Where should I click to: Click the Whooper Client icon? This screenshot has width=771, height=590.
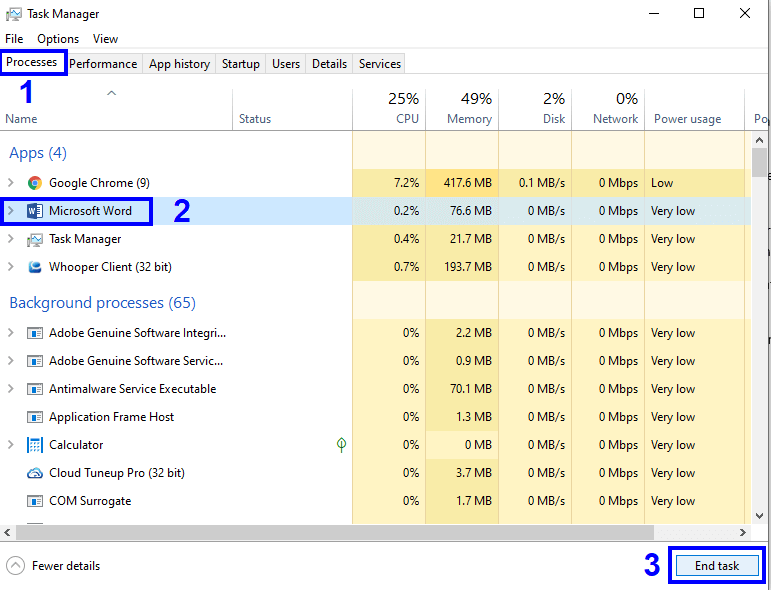coord(34,267)
